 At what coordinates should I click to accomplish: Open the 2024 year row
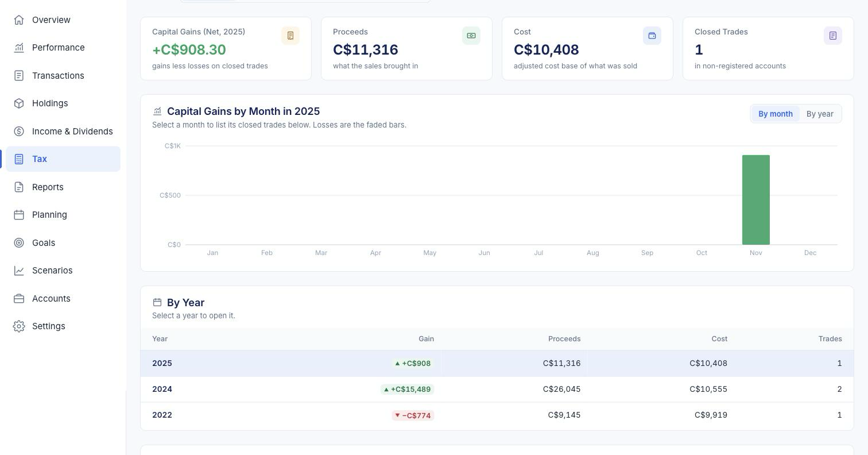pos(497,390)
